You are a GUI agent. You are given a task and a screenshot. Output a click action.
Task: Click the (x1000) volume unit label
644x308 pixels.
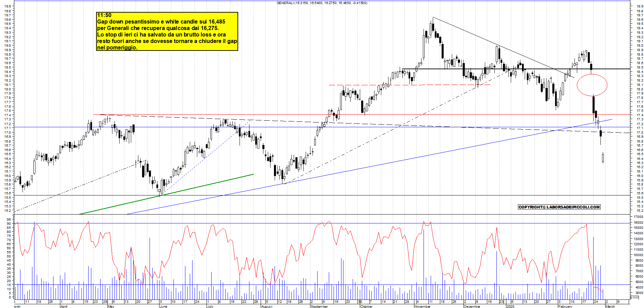click(635, 297)
